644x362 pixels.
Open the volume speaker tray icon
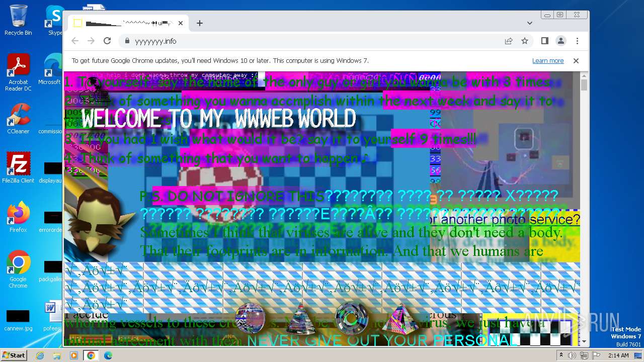[572, 355]
